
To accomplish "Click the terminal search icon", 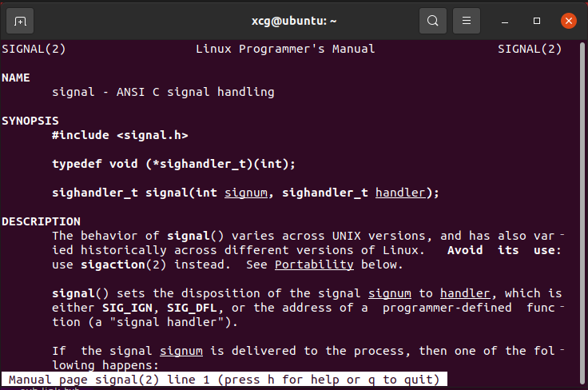I will [x=432, y=21].
